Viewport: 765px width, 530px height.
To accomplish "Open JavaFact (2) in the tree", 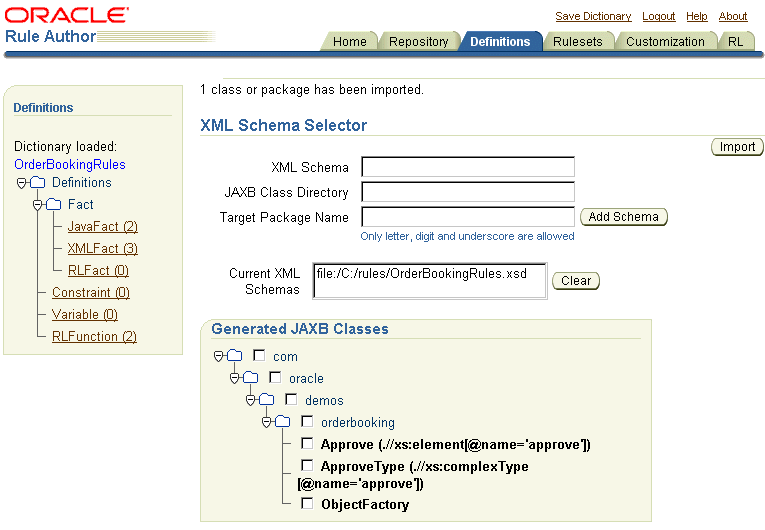I will 102,226.
